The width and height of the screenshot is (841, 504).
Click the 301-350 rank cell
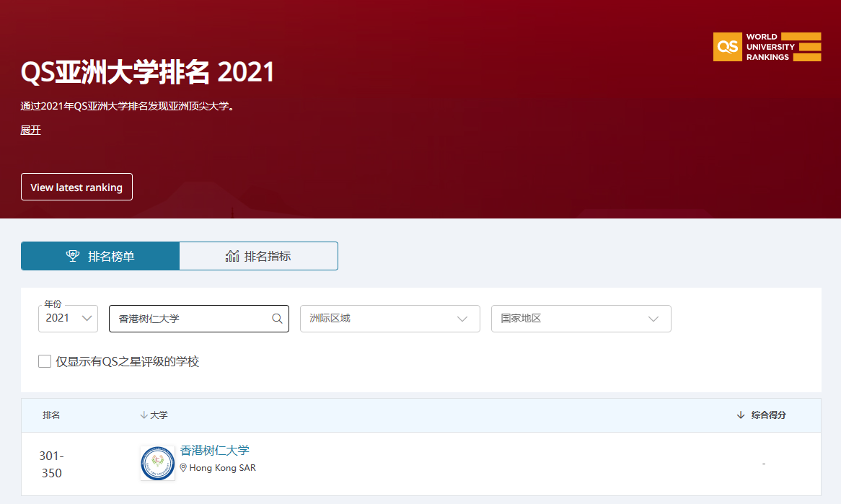51,464
